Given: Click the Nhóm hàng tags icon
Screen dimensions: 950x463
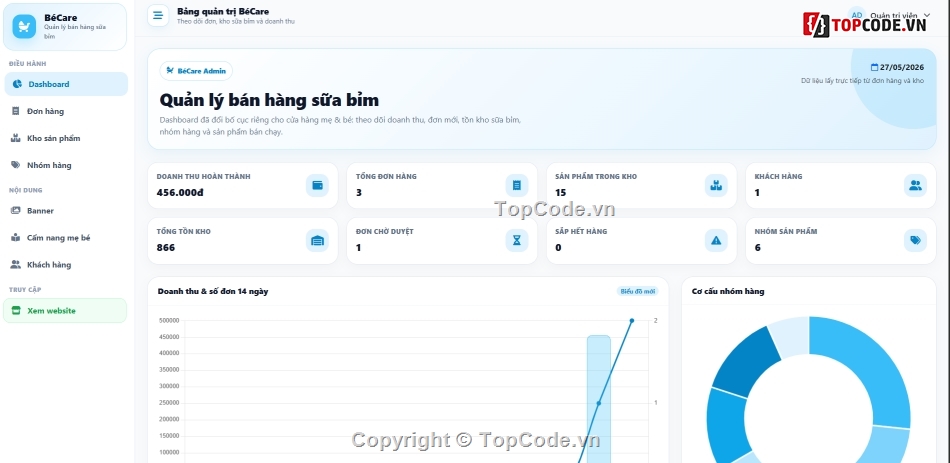Looking at the screenshot, I should pos(16,165).
